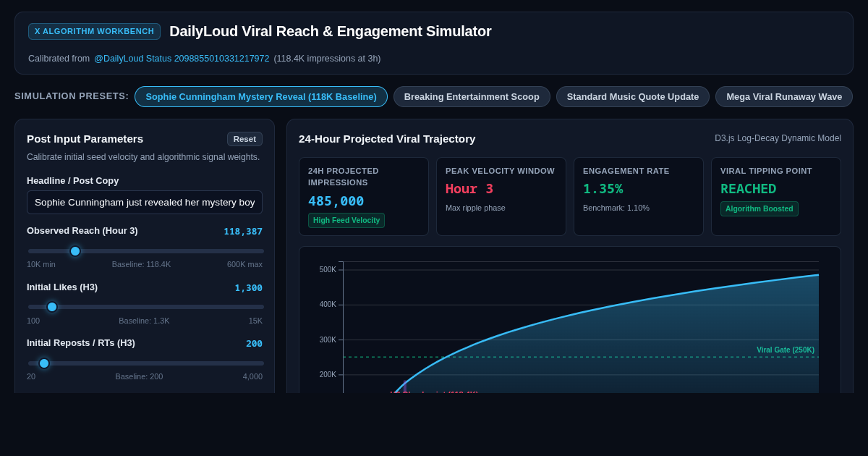868x456 pixels.
Task: Click the 'Post Input Parameters' heading
Action: tap(85, 138)
